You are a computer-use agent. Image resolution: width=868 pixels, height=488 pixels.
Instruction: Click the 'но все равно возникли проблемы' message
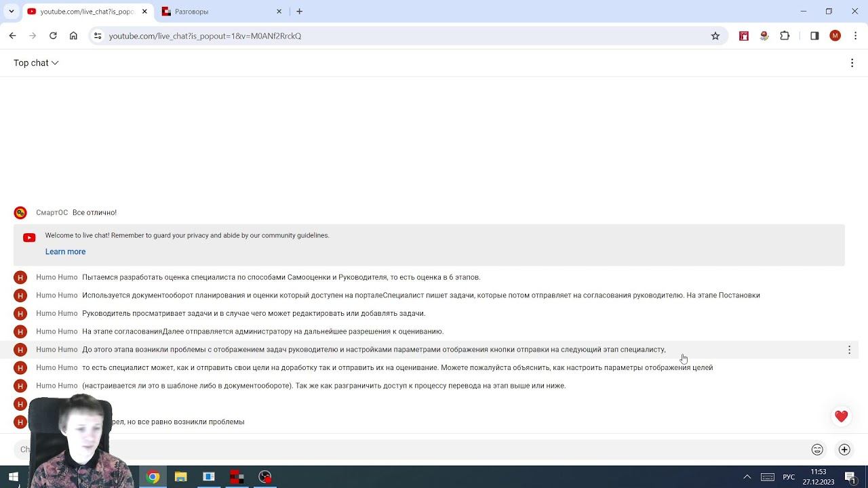click(x=178, y=422)
